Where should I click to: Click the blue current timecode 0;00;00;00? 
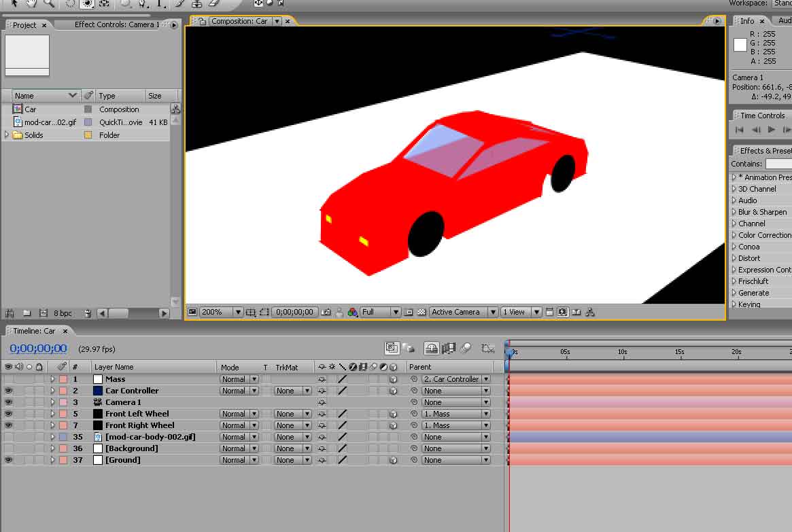click(38, 349)
